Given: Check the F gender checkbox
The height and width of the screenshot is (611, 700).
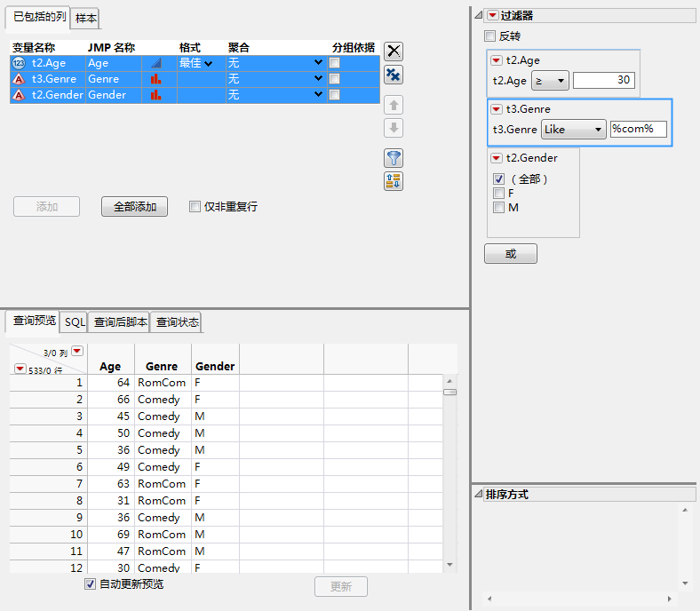Looking at the screenshot, I should [498, 194].
